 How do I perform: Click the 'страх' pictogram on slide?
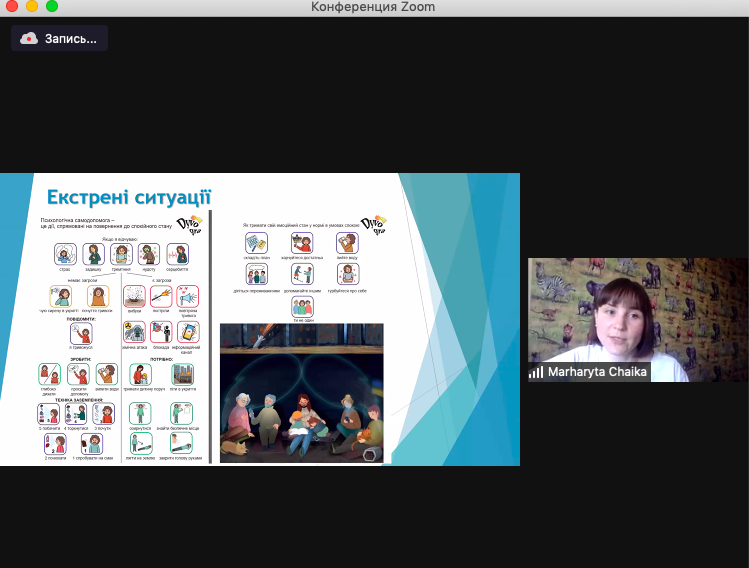click(65, 254)
